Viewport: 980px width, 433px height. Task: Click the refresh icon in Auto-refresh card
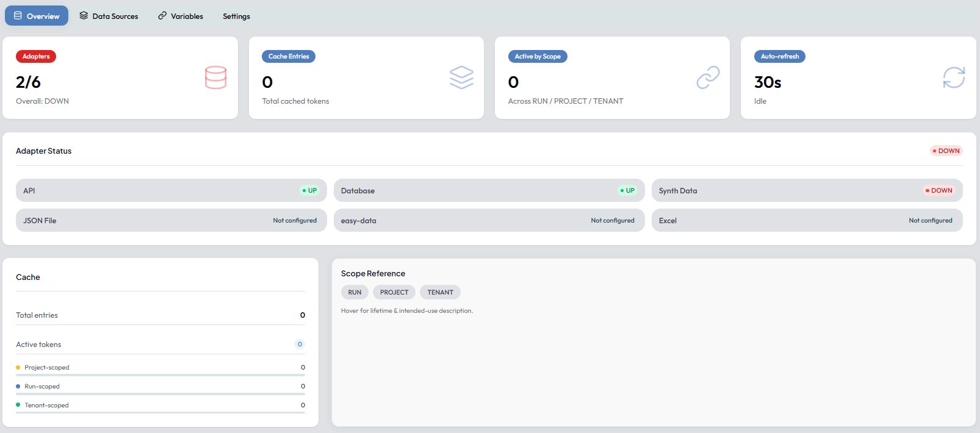click(954, 77)
